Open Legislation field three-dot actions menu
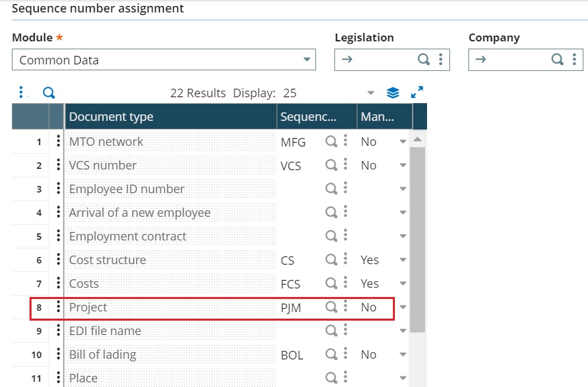Screen dimensions: 588x387 point(440,60)
